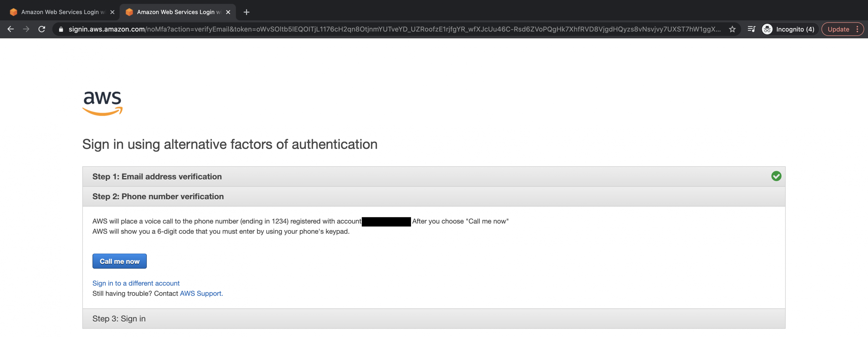This screenshot has width=868, height=337.
Task: Follow the 'Sign in to a different account' link
Action: (136, 284)
